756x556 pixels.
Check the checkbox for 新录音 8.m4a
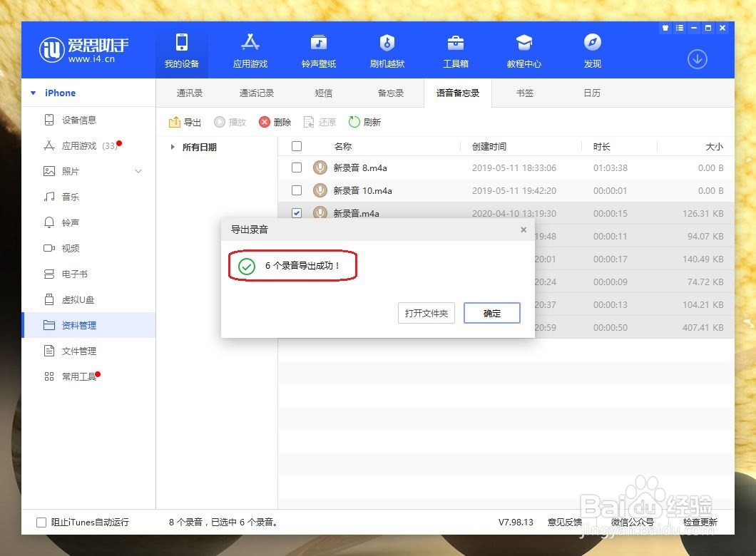pyautogui.click(x=297, y=168)
